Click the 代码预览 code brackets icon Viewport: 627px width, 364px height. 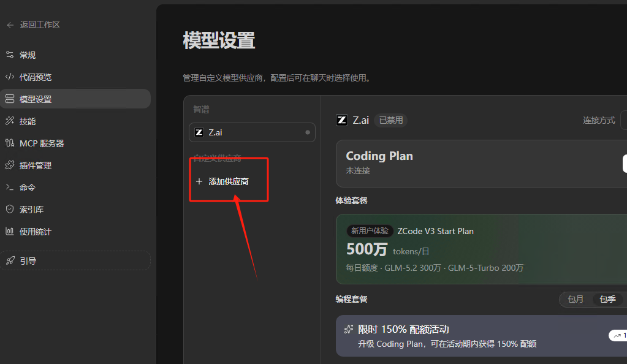coord(10,77)
